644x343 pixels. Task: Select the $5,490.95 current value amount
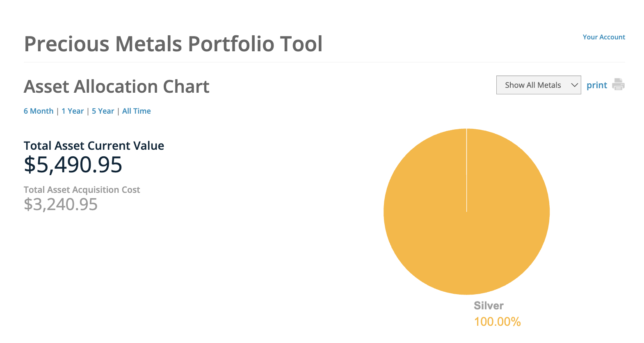tap(73, 165)
